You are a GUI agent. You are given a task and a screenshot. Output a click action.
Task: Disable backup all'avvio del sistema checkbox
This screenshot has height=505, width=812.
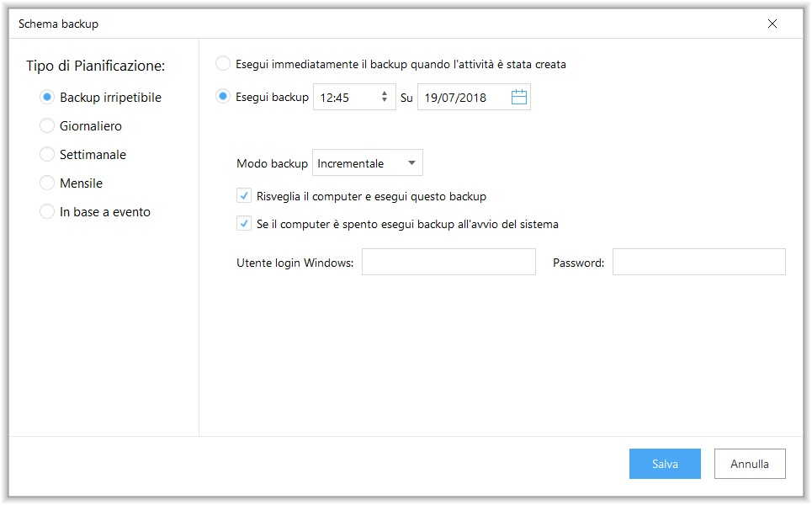pyautogui.click(x=244, y=223)
